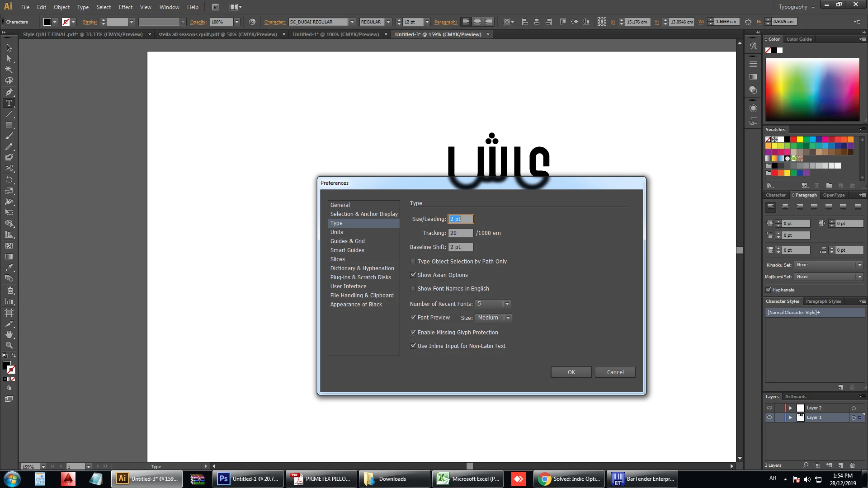Enable Type Object Selection by Path Only
The width and height of the screenshot is (868, 488).
413,262
